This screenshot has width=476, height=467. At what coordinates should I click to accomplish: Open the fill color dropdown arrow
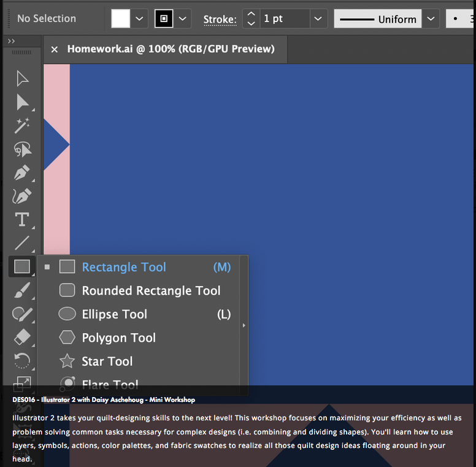coord(140,18)
